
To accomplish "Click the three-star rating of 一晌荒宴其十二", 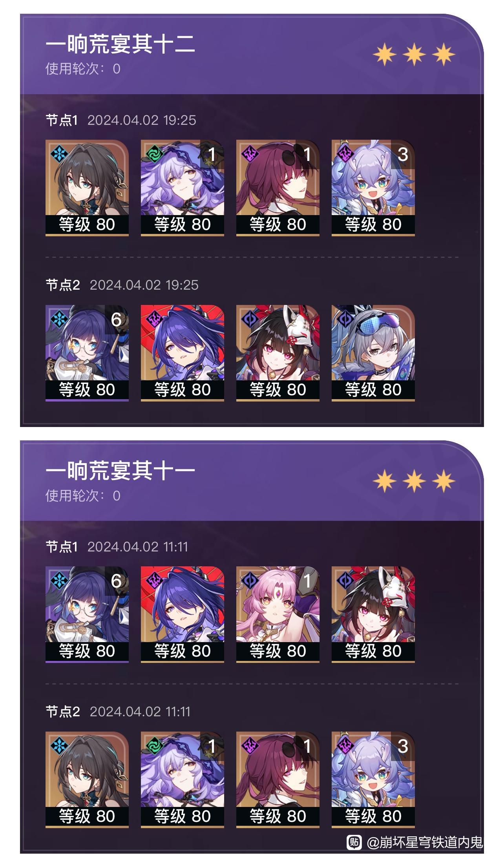I will click(414, 55).
